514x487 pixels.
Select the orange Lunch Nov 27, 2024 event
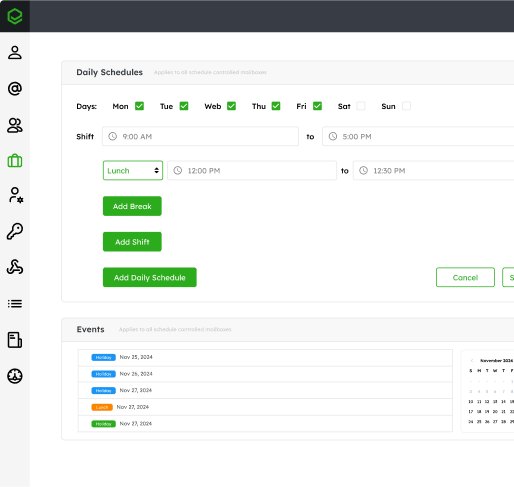tap(265, 407)
